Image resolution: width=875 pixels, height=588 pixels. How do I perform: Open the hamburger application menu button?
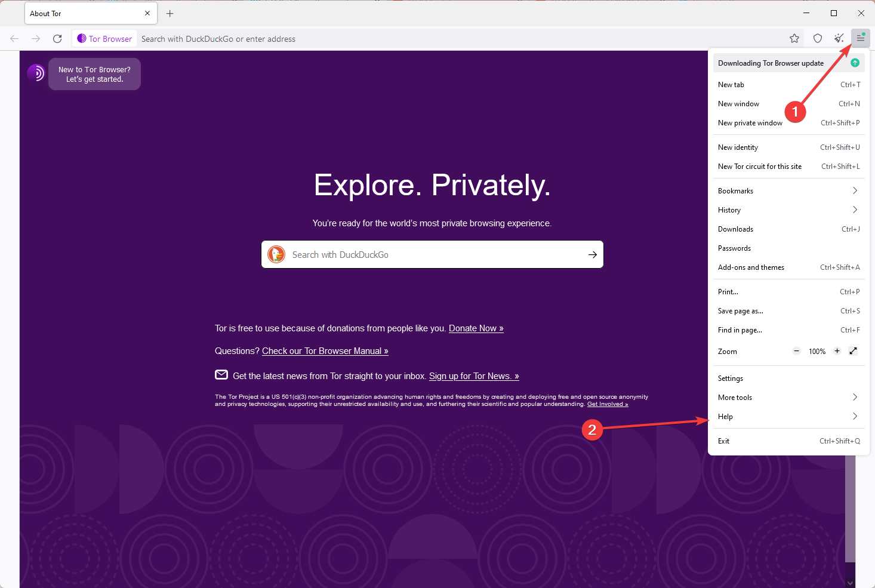point(860,38)
